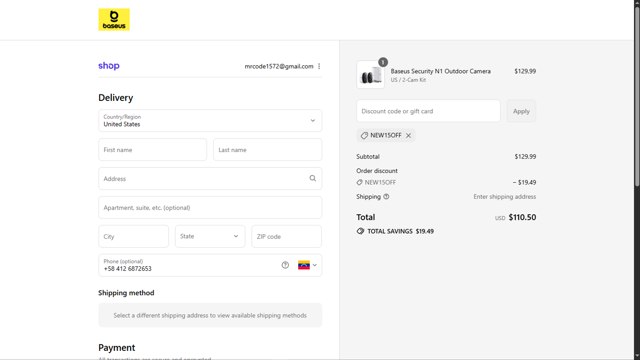
Task: Click the Apartment, suite field
Action: coord(210,207)
